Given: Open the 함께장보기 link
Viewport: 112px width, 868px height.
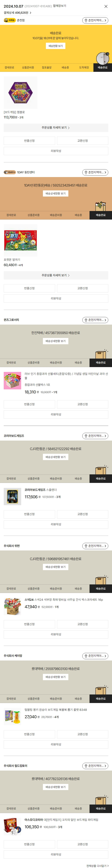Looking at the screenshot, I should point(60,6).
